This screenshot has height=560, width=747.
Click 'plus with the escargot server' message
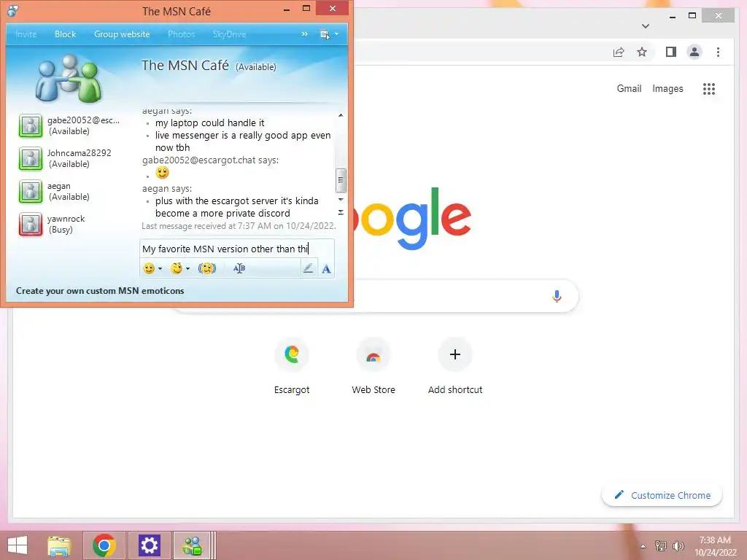[237, 207]
